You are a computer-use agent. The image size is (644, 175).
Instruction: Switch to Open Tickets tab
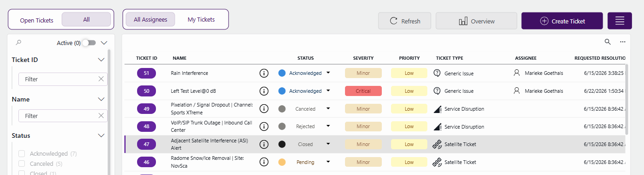point(37,20)
